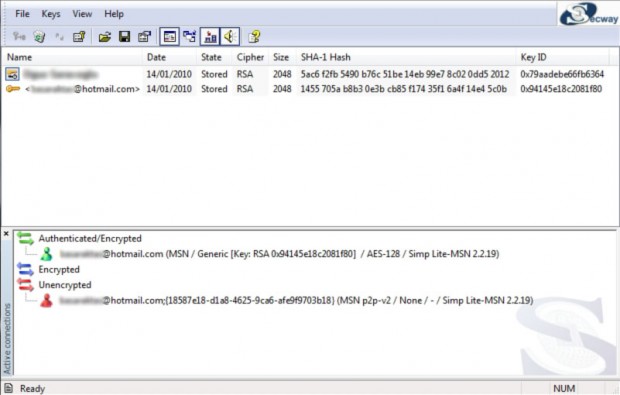Select the gold key icon for hotmail entry

pyautogui.click(x=13, y=89)
